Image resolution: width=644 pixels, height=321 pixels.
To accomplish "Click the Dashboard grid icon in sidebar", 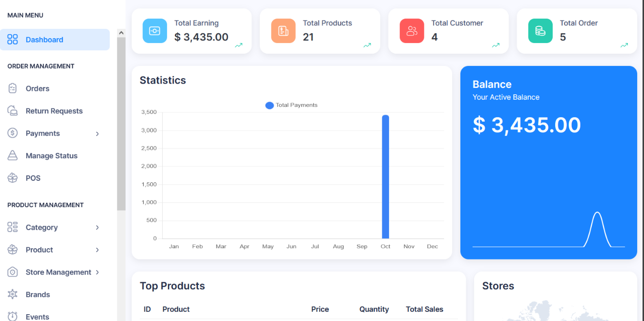I will (12, 40).
